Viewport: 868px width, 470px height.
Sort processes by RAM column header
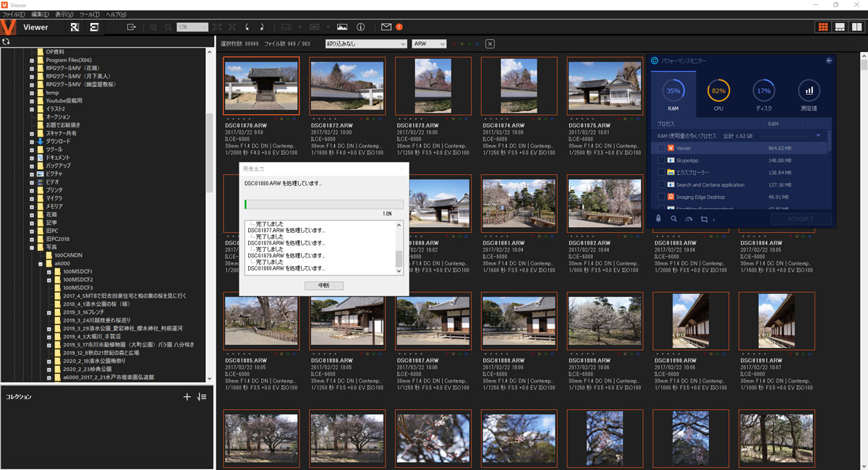(x=773, y=124)
